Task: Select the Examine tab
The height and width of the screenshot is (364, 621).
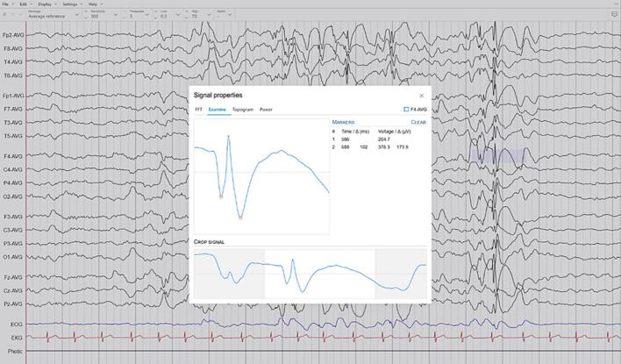Action: click(217, 110)
